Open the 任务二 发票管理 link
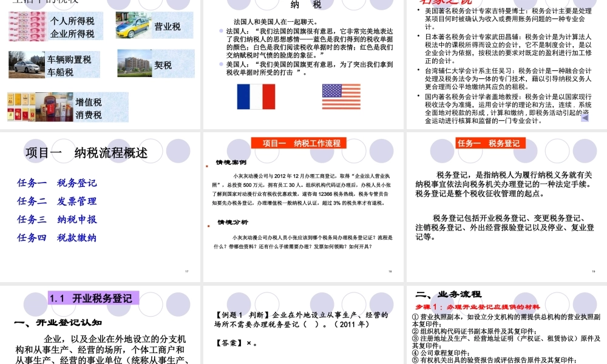 point(57,201)
